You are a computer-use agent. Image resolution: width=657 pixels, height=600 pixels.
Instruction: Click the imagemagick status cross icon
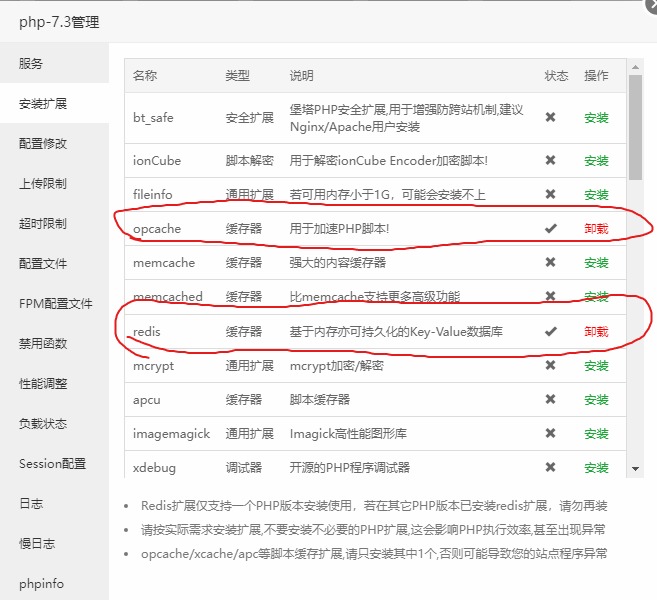coord(551,433)
